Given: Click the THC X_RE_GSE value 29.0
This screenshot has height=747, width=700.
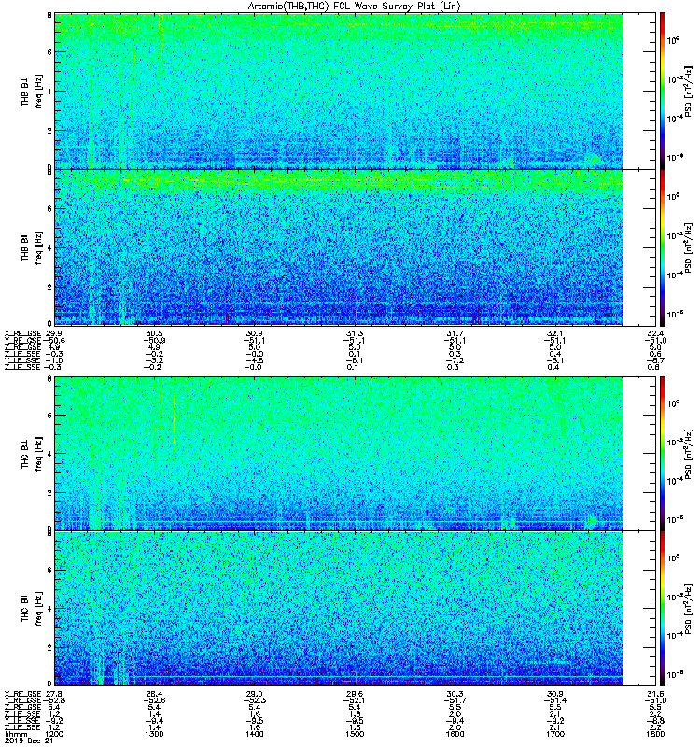Looking at the screenshot, I should [x=254, y=694].
